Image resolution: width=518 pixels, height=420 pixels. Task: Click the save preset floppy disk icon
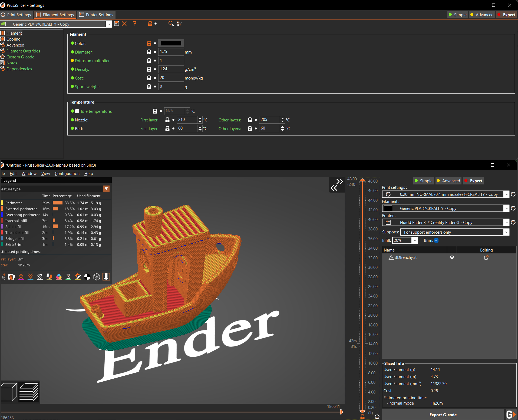(x=117, y=24)
